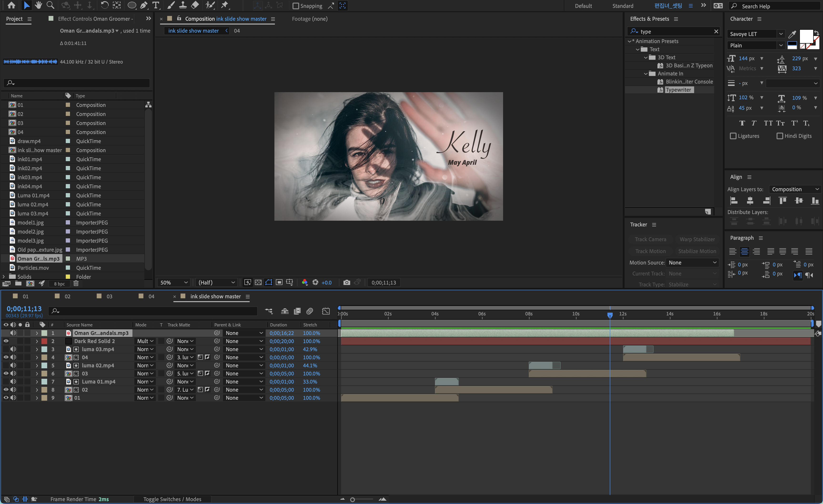823x504 pixels.
Task: Click the Faux Bold button in Character panel
Action: (x=742, y=123)
